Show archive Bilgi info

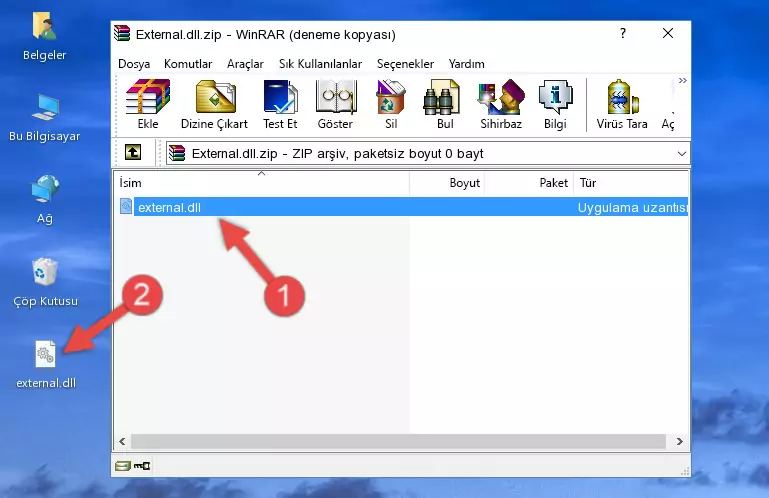[555, 104]
